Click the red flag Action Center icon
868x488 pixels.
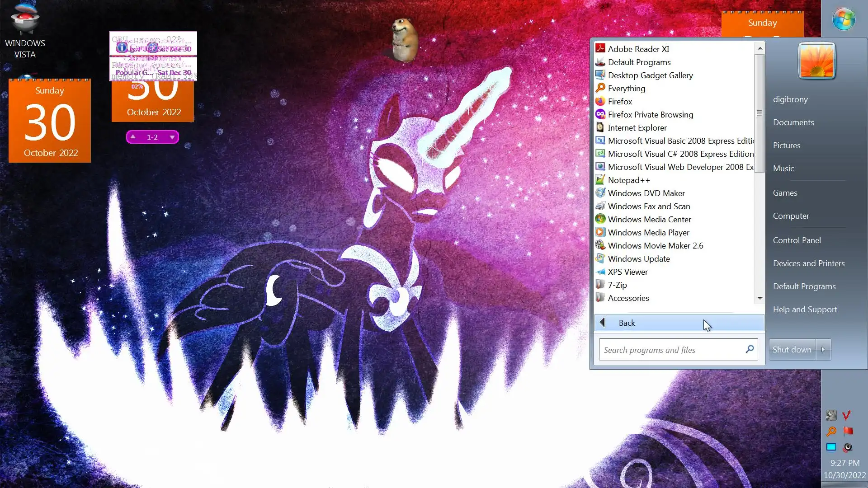(x=848, y=431)
